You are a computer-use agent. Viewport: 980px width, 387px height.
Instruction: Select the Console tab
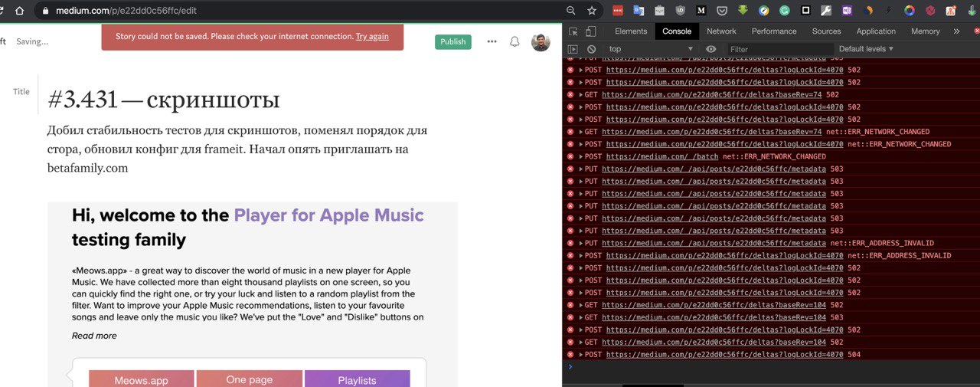[677, 31]
